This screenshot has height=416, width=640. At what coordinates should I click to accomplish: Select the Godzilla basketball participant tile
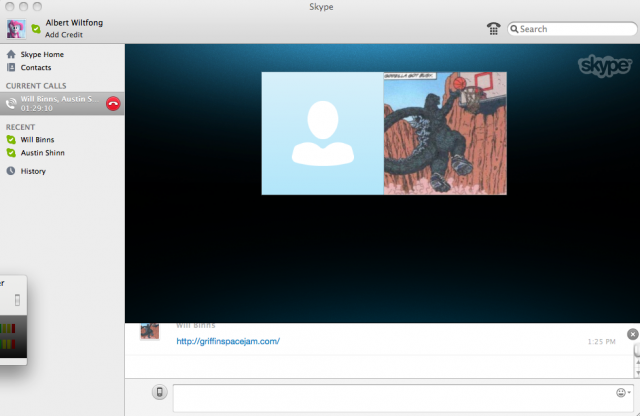coord(445,133)
